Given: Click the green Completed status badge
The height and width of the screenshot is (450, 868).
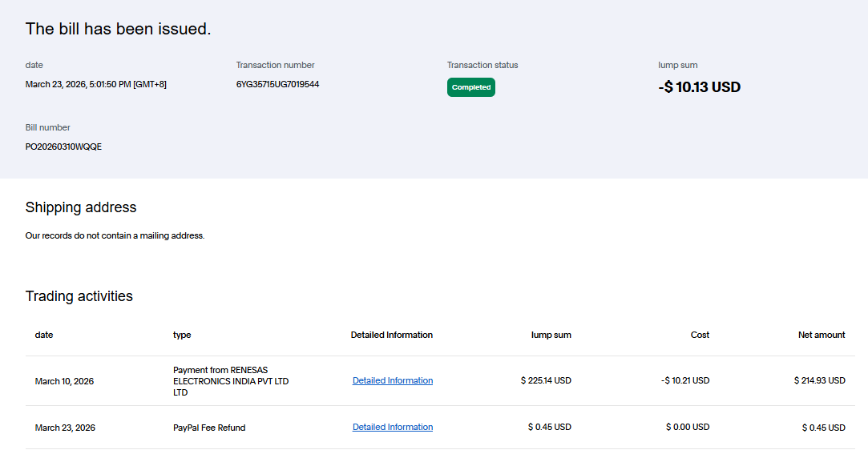Looking at the screenshot, I should (x=470, y=87).
